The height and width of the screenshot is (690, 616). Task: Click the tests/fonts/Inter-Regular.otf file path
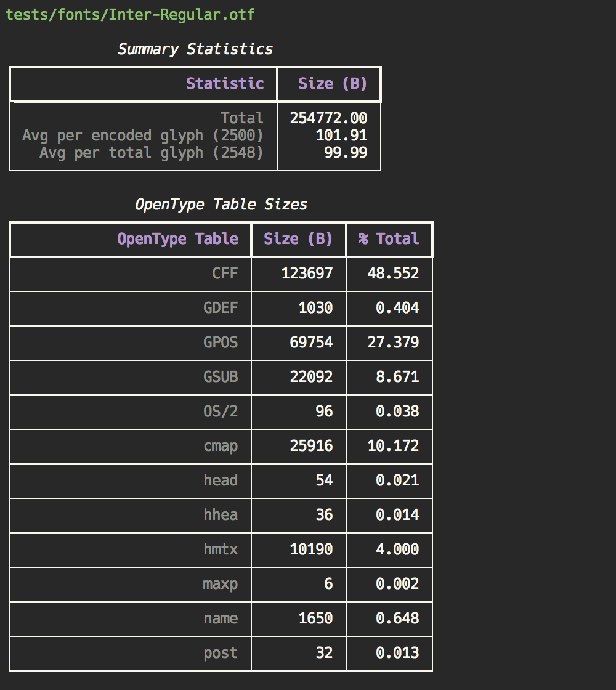coord(130,15)
